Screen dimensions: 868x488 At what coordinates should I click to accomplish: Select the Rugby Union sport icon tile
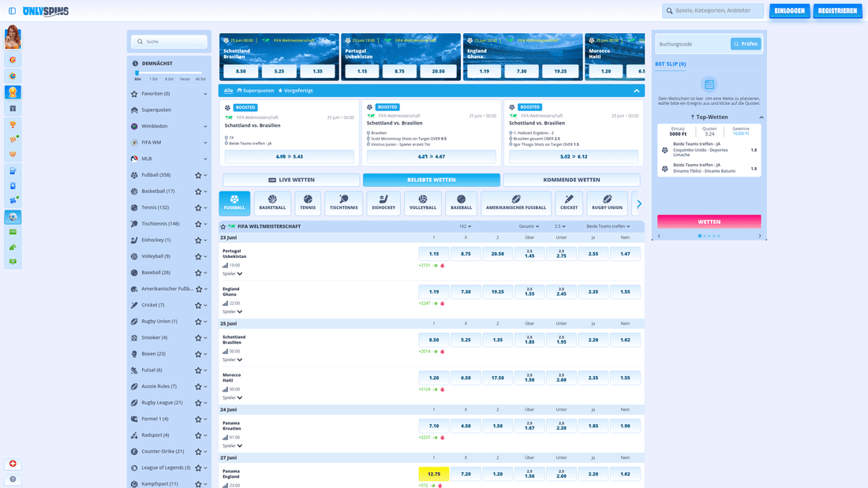608,203
